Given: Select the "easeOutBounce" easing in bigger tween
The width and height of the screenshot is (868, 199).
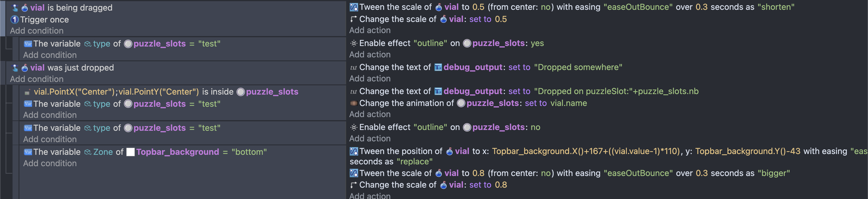Looking at the screenshot, I should (638, 173).
